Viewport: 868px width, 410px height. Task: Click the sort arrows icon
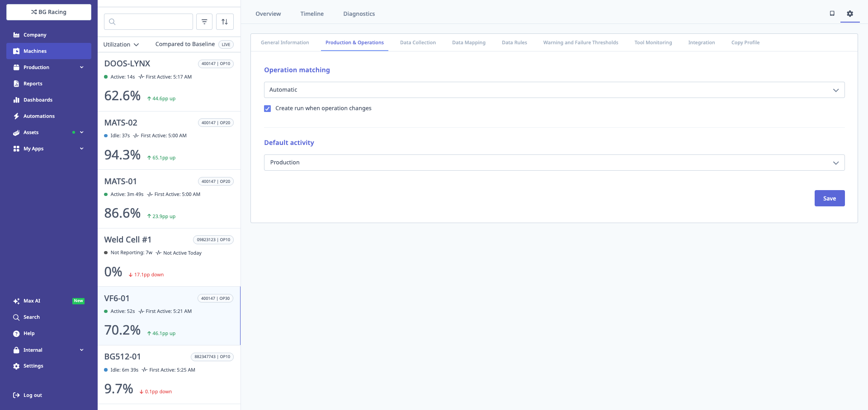[x=225, y=22]
